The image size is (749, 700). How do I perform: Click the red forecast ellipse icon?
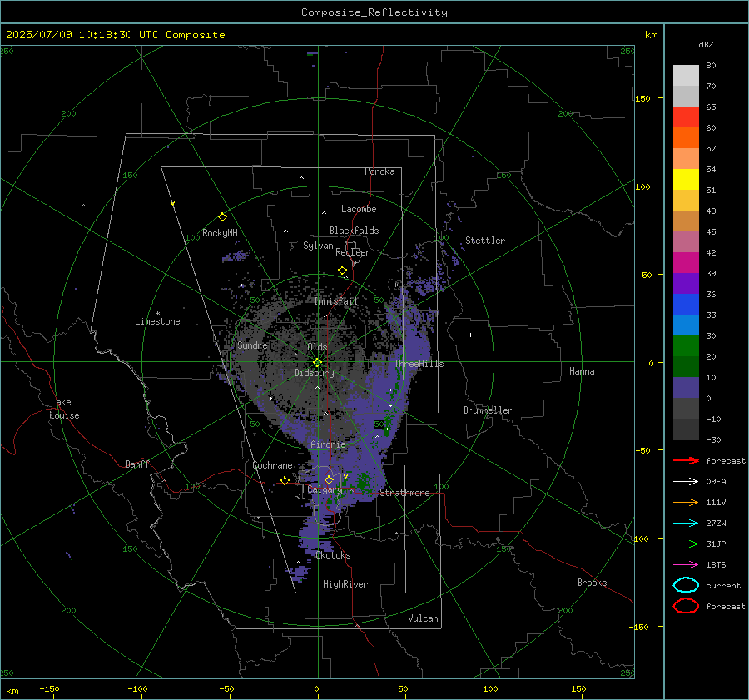coord(686,606)
